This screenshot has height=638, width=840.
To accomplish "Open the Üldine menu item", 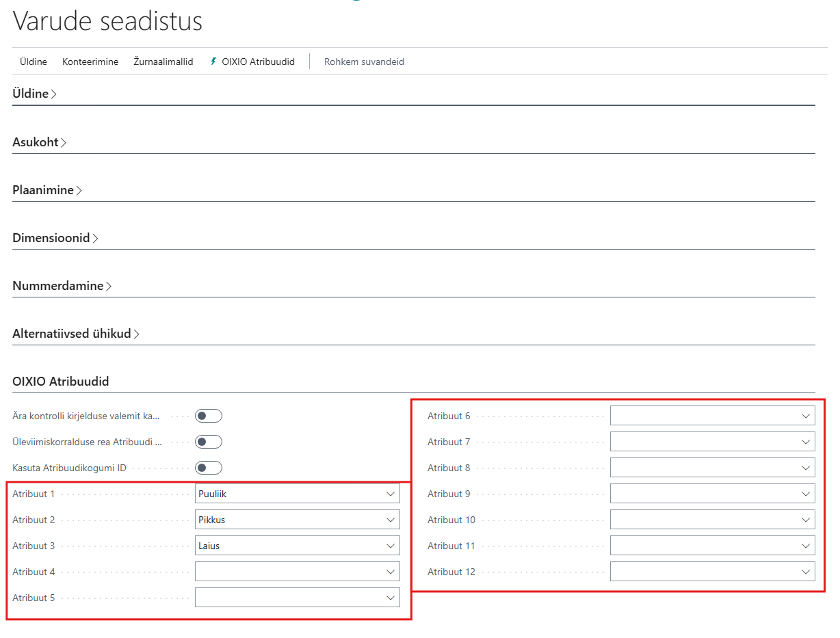I will click(34, 62).
